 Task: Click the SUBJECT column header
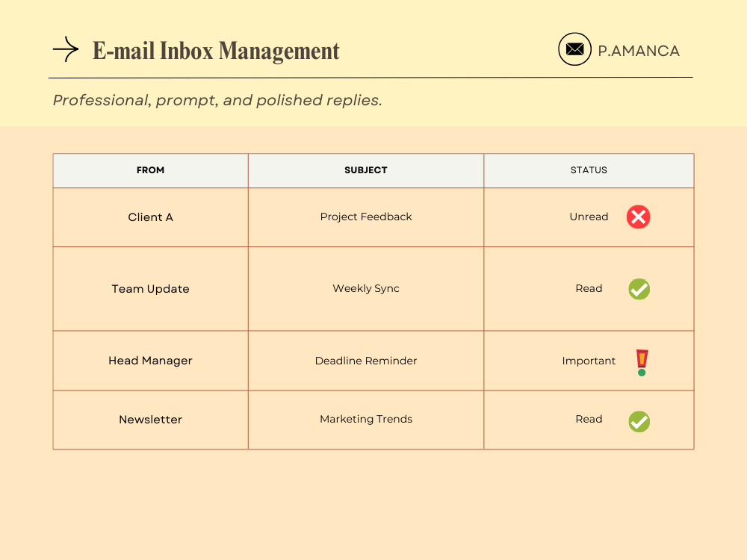[366, 170]
